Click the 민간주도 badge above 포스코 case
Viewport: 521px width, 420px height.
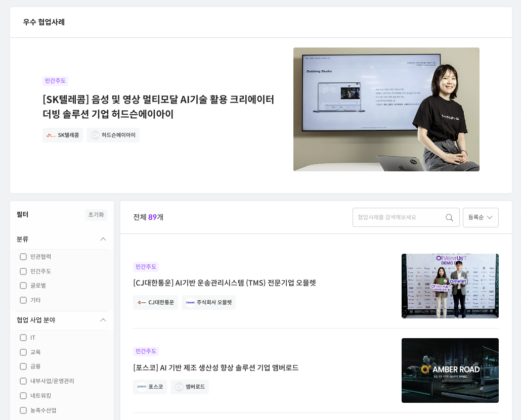(146, 351)
